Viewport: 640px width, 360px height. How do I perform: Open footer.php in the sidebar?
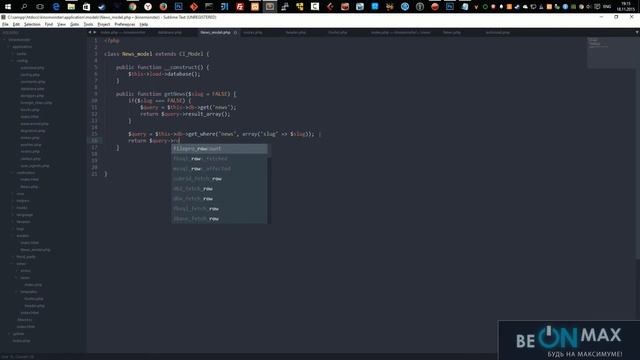point(33,299)
